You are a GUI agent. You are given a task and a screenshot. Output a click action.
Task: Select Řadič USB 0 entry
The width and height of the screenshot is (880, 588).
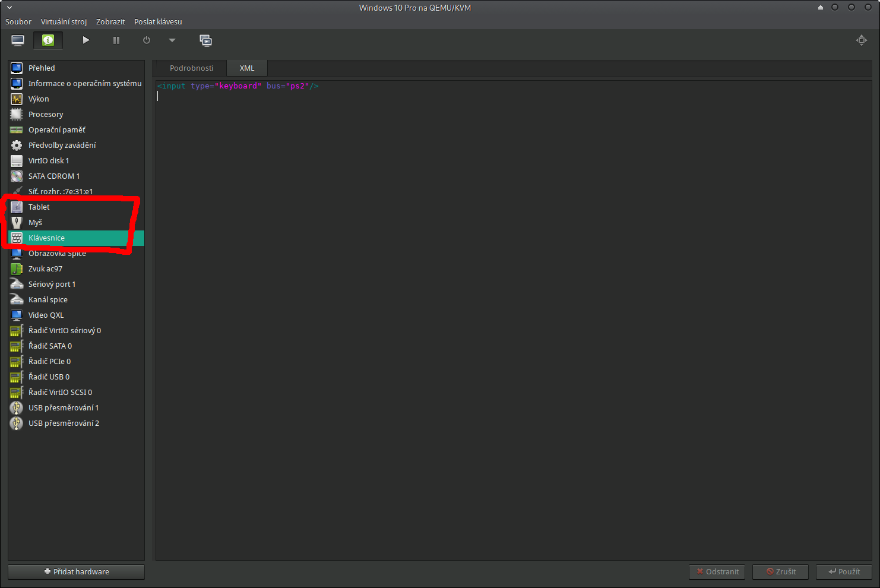[76, 377]
